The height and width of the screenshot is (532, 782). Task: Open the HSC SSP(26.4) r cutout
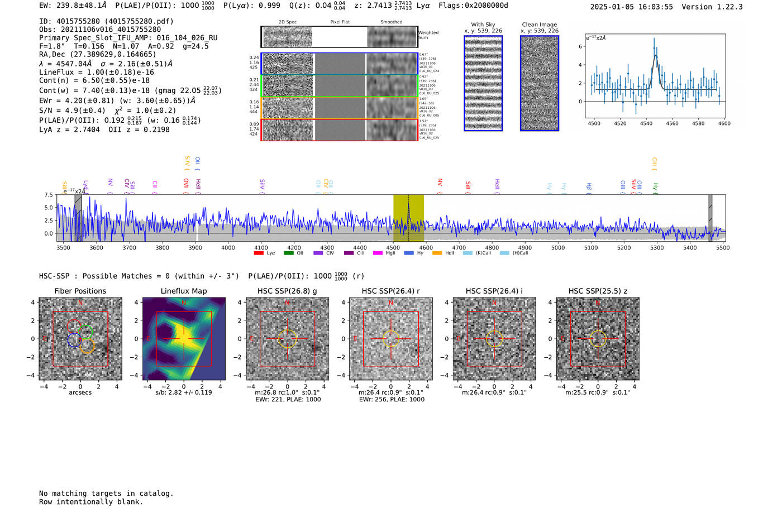[391, 339]
